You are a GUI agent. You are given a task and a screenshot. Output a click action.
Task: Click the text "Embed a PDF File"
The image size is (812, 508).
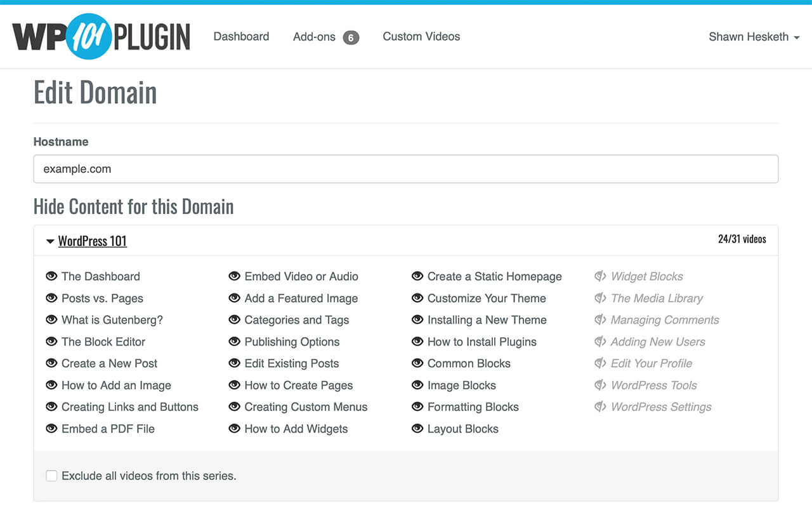108,429
